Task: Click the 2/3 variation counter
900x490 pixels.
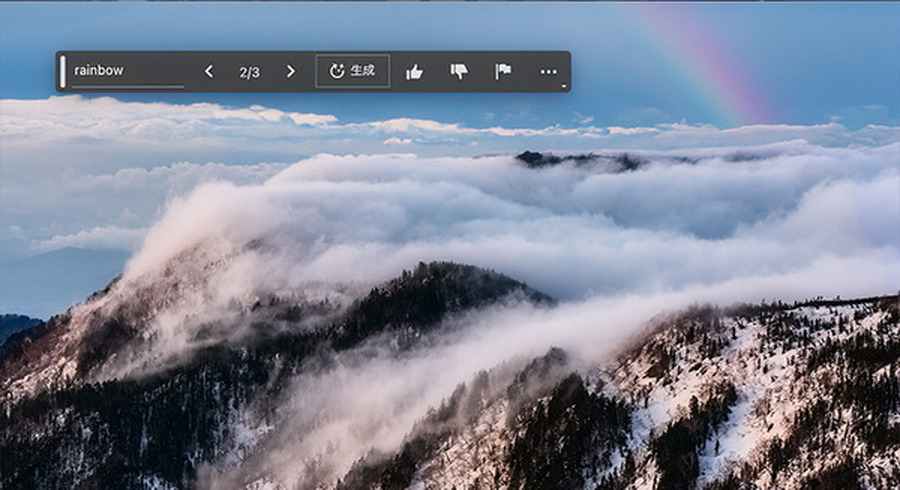Action: pos(249,71)
